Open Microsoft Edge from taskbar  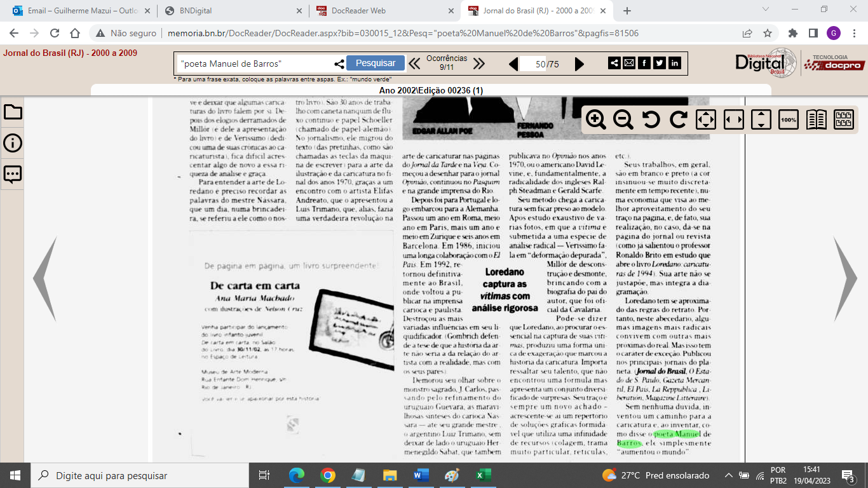click(296, 475)
